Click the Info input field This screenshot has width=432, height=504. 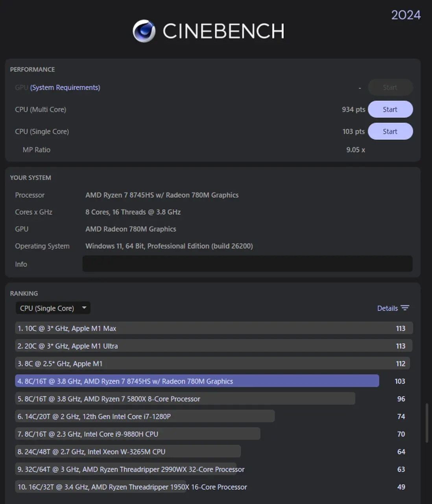point(247,264)
